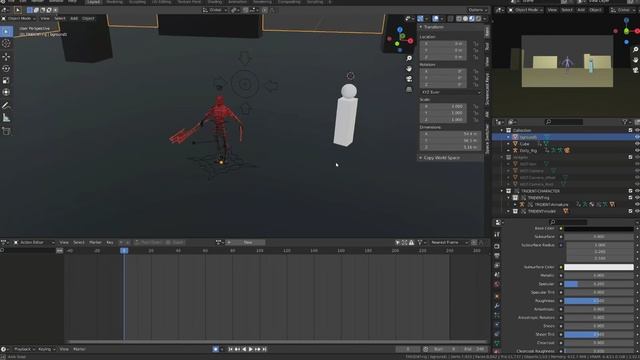Toggle viewport overlays button
The image size is (640, 360).
point(436,18)
